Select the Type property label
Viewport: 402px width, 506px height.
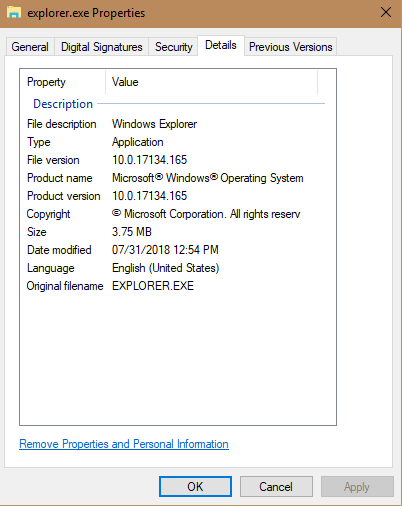pos(39,142)
